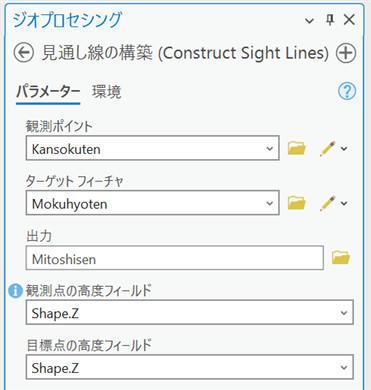
Task: Open pane options chevron in title bar
Action: coord(309,21)
